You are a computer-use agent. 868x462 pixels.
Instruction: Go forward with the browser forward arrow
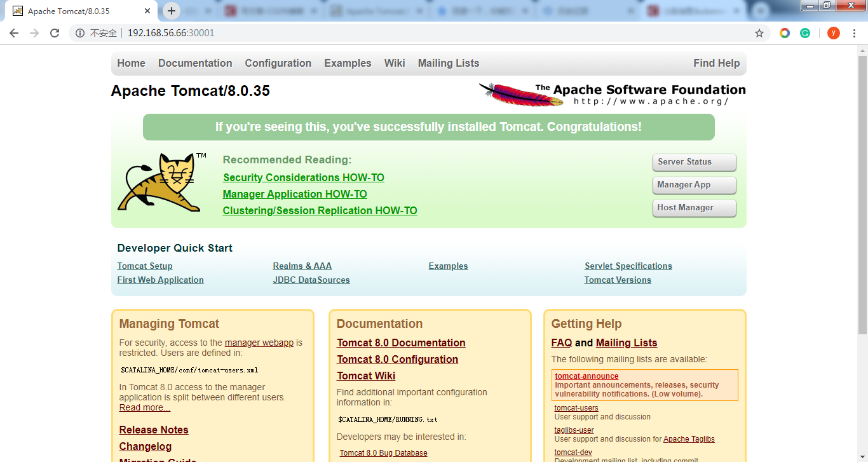[34, 33]
